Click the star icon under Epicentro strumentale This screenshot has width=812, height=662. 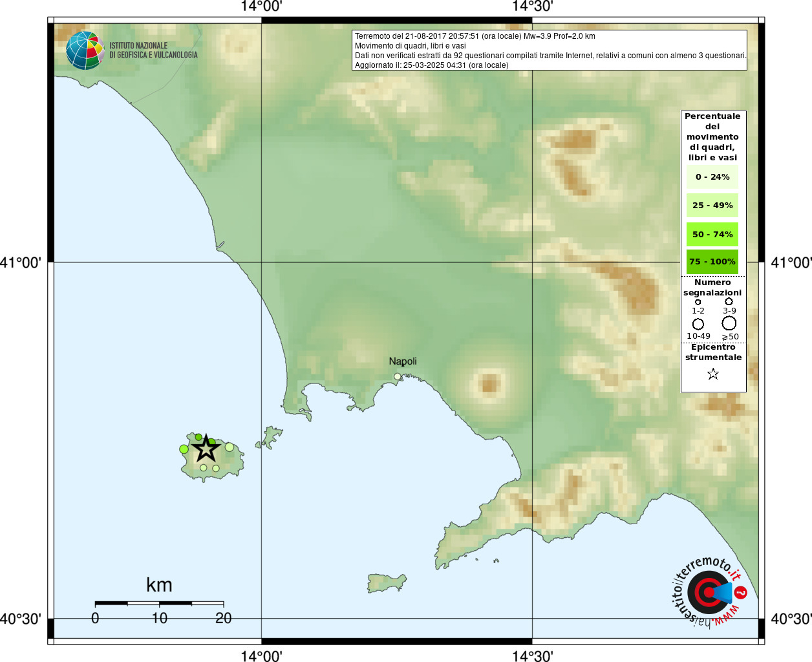[713, 374]
